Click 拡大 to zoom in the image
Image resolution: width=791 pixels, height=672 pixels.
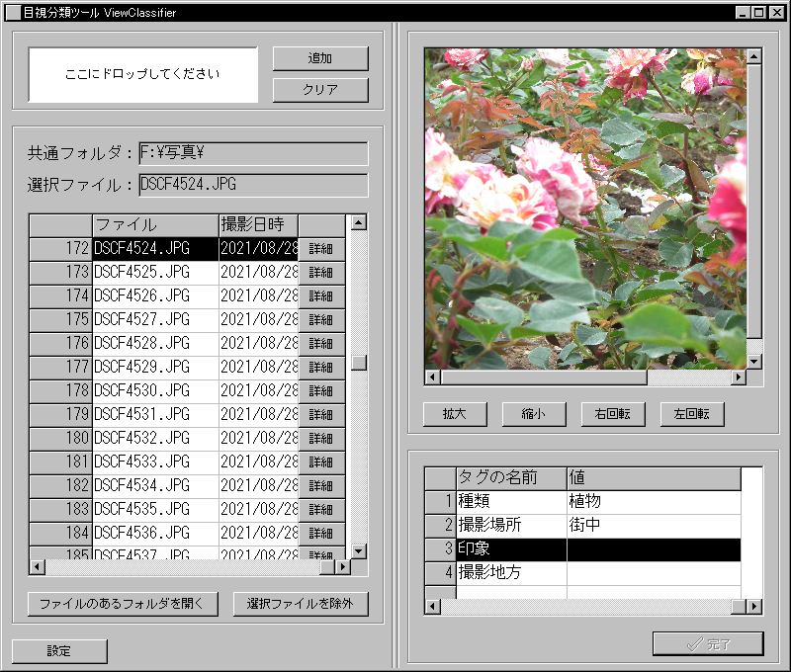[x=455, y=414]
